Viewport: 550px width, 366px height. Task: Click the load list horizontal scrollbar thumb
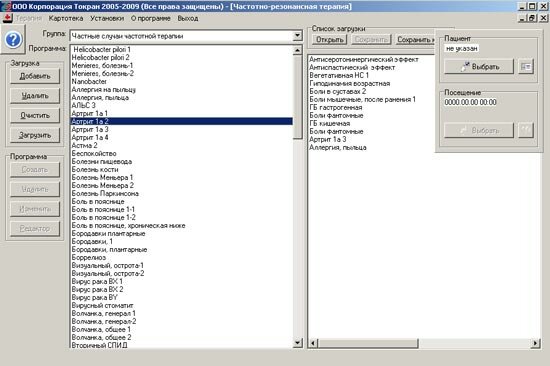[x=368, y=343]
